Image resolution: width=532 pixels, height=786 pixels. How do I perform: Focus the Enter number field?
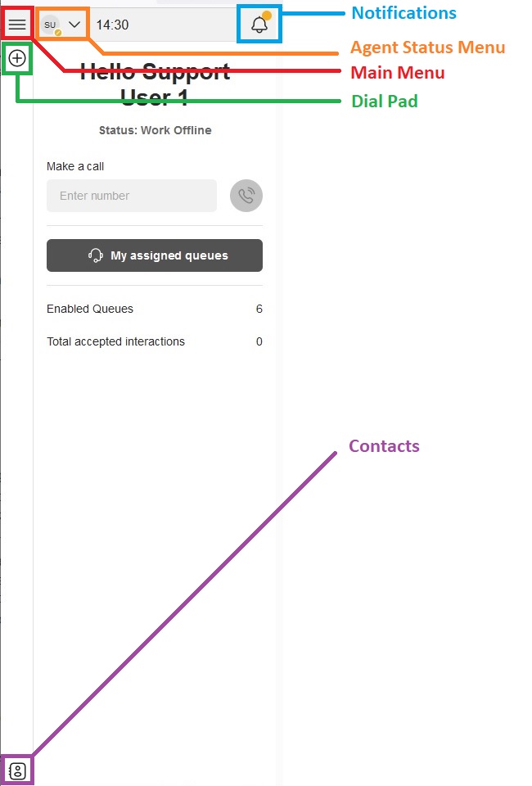pos(132,196)
